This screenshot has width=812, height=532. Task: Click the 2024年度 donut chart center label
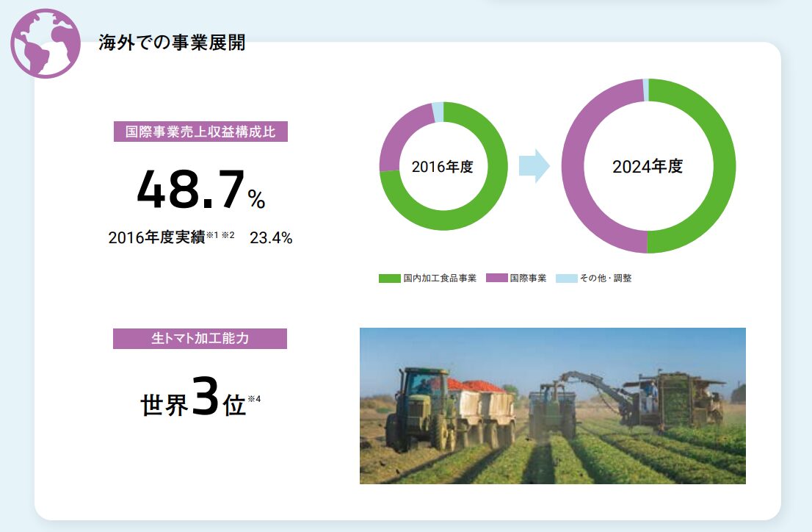point(648,167)
